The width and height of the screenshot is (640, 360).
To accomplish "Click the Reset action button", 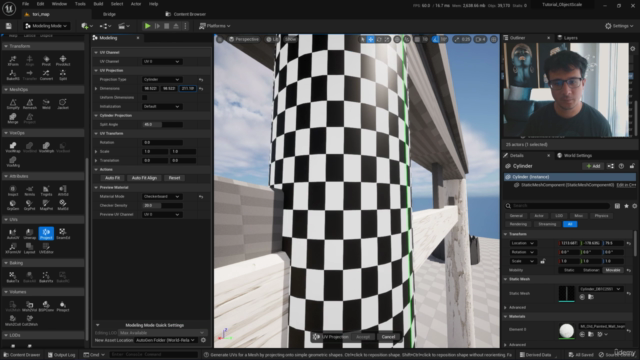I will (x=174, y=178).
